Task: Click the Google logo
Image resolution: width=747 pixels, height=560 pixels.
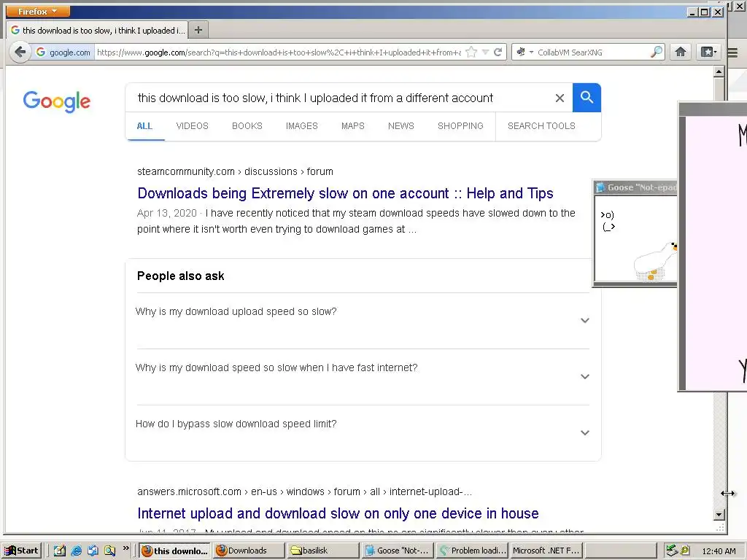Action: (x=57, y=101)
